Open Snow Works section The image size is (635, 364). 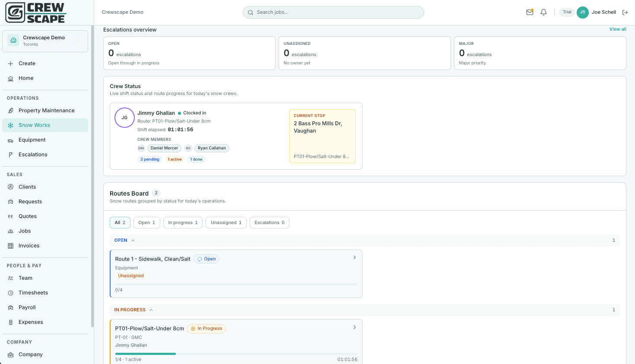[x=45, y=125]
